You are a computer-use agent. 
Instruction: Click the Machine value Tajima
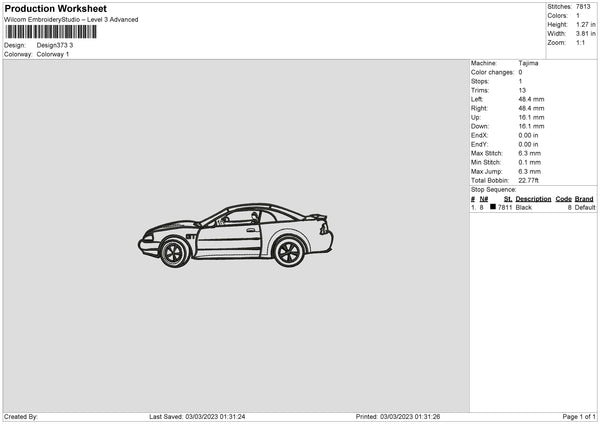coord(528,63)
